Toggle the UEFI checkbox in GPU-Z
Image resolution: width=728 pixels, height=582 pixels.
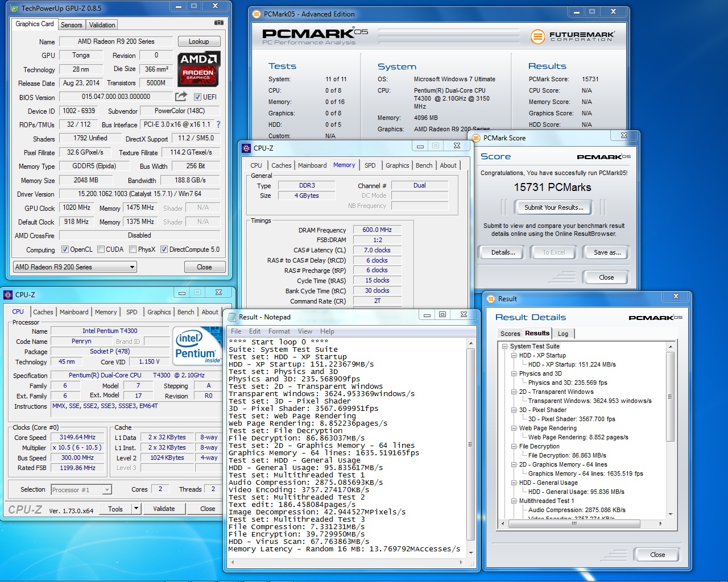[197, 97]
